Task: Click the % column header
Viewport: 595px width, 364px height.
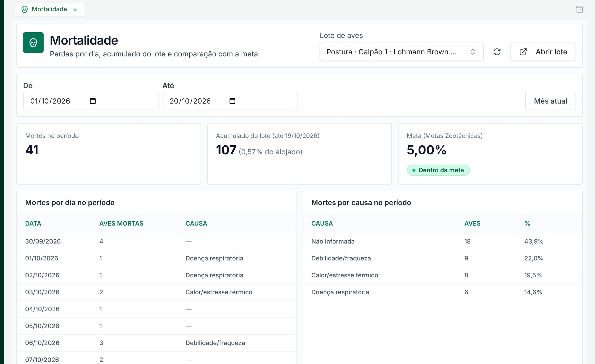Action: [x=527, y=224]
